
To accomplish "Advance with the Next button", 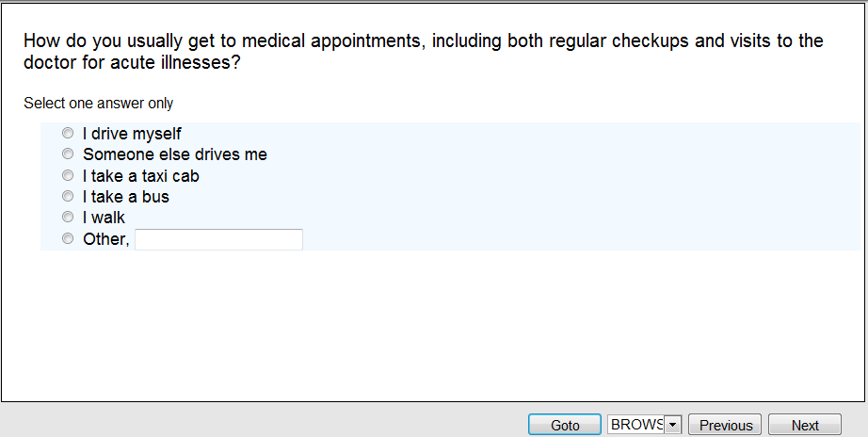I will [x=805, y=425].
